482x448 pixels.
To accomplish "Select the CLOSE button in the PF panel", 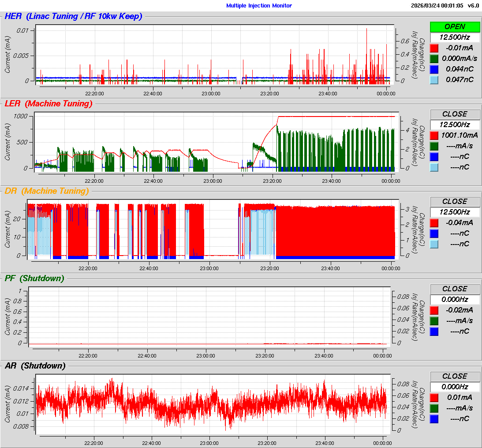I will (x=455, y=289).
